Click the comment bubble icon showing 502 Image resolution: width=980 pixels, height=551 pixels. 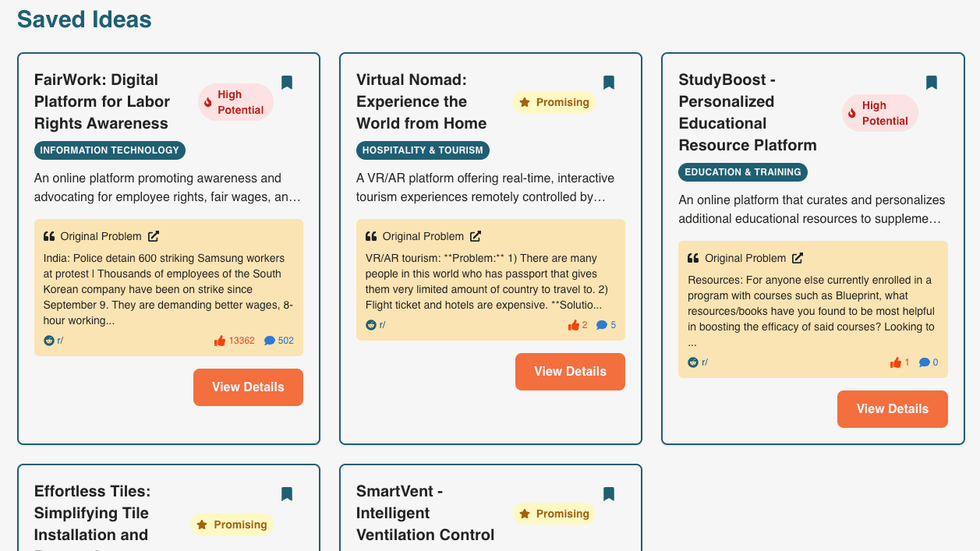[x=270, y=341]
